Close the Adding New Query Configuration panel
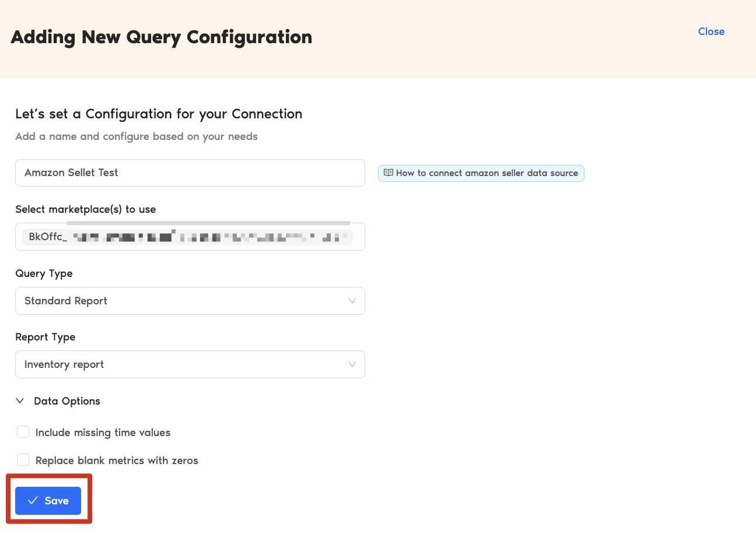The width and height of the screenshot is (756, 548). 711,31
